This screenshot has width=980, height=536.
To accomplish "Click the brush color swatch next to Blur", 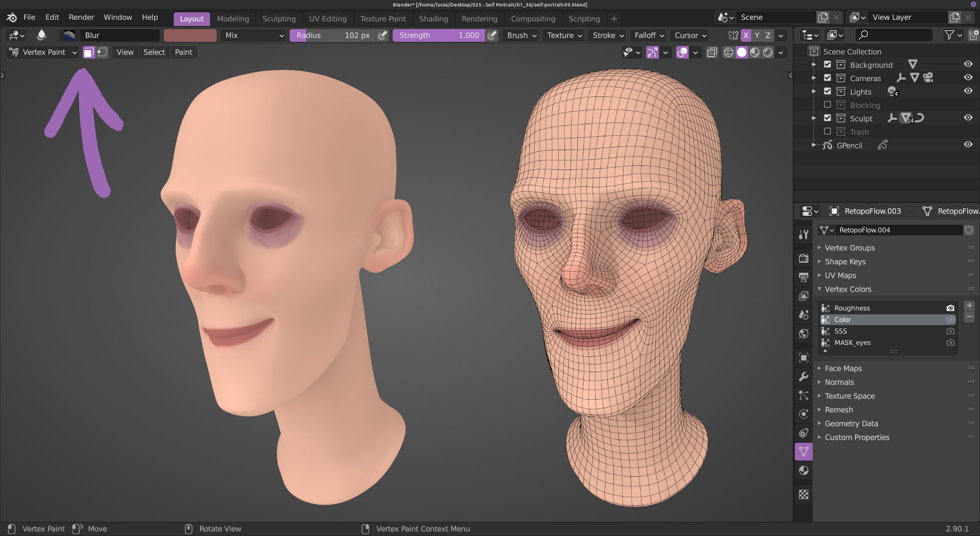I will coord(190,35).
